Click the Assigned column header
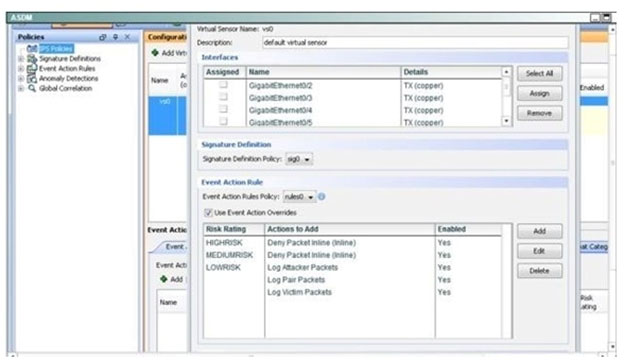This screenshot has width=624, height=360. click(224, 72)
